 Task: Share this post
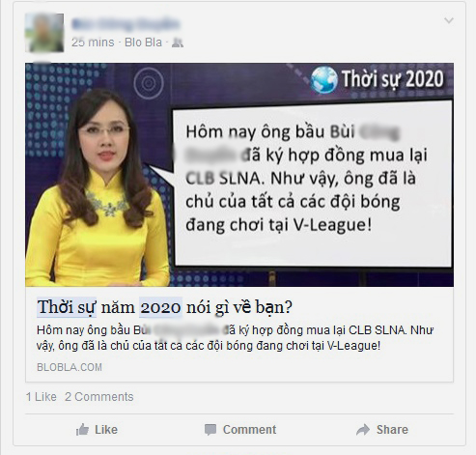tap(382, 430)
